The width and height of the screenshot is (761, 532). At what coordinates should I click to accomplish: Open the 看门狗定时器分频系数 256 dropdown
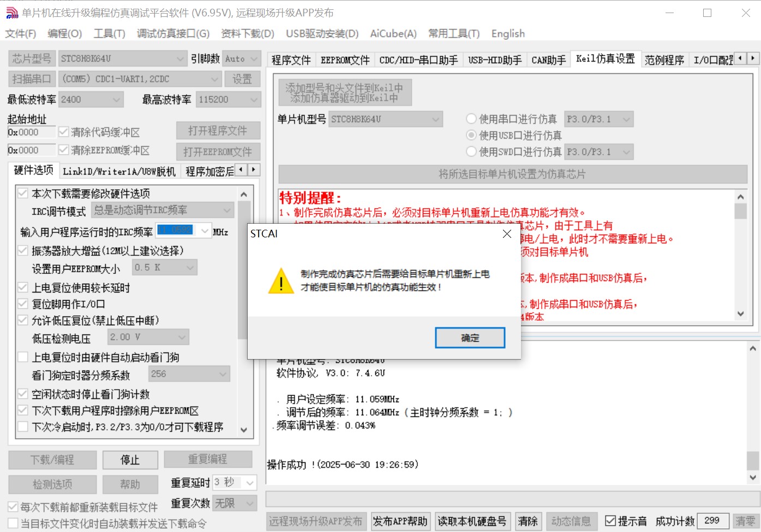pyautogui.click(x=189, y=374)
